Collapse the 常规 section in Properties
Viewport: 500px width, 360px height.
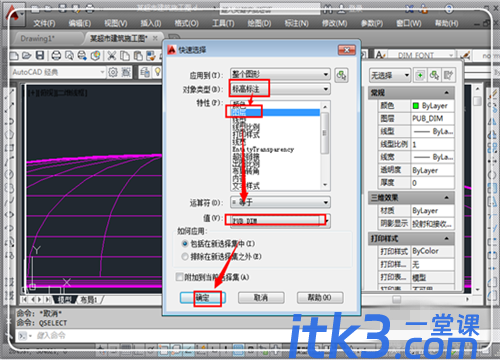[x=447, y=93]
